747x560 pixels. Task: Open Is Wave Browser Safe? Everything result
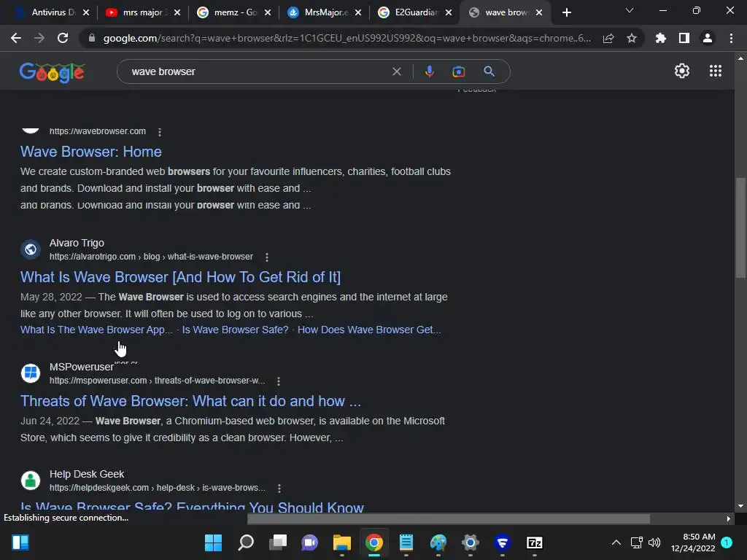(192, 507)
